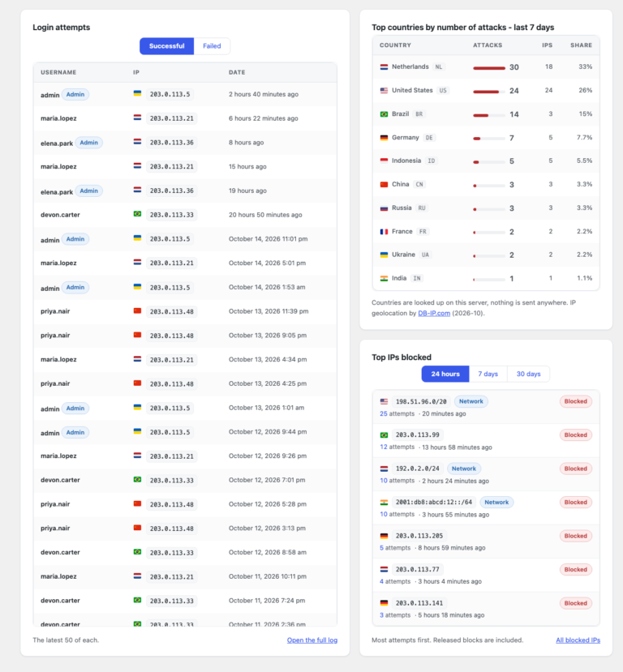
Task: Click IP 203.0.113.33 in 20 hours 50 minutes row
Action: (171, 215)
